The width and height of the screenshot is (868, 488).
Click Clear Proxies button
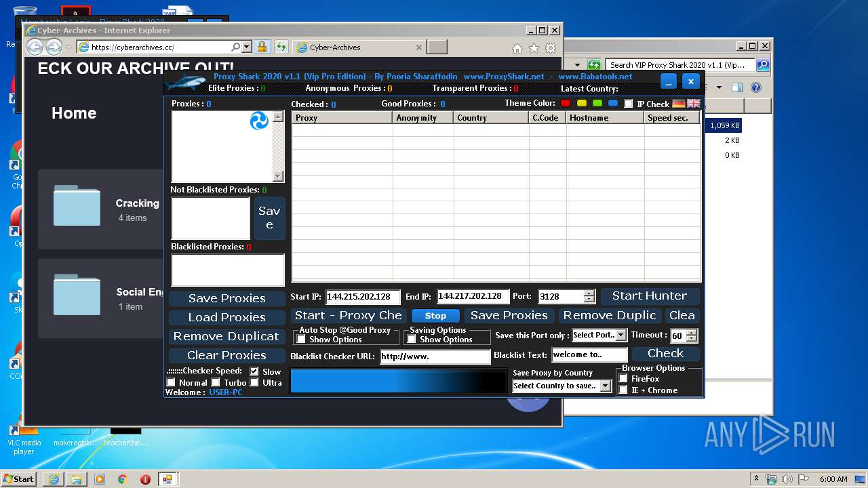coord(227,355)
